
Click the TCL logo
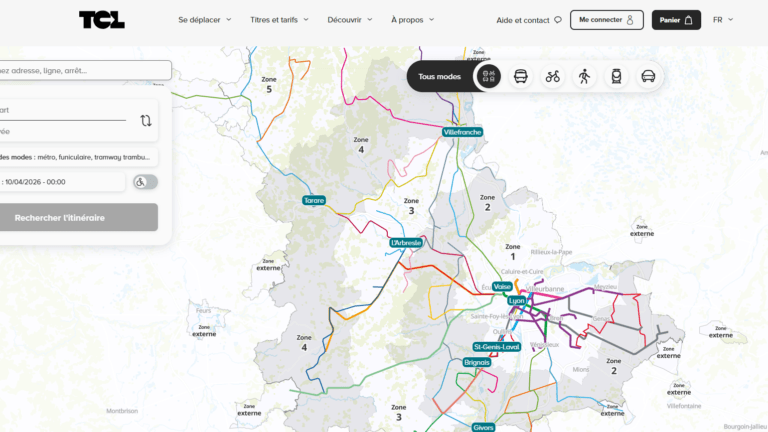tap(102, 20)
